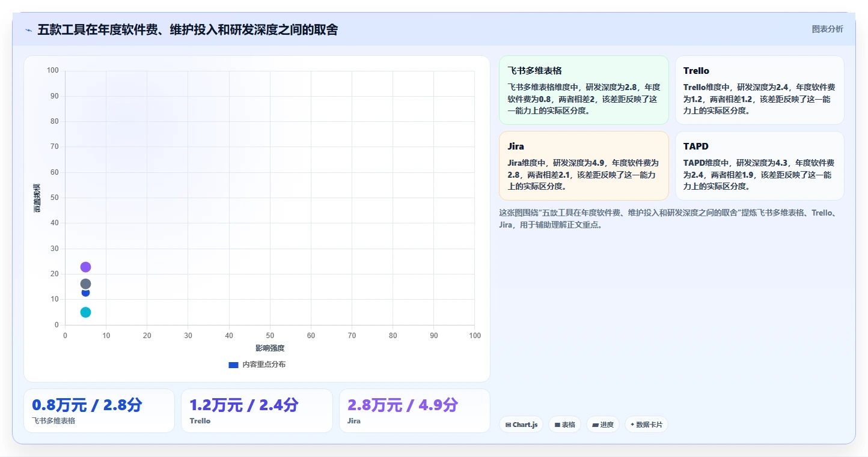Image resolution: width=868 pixels, height=457 pixels.
Task: Click the 0.8万元 / 2.8分 stat value
Action: [x=87, y=405]
